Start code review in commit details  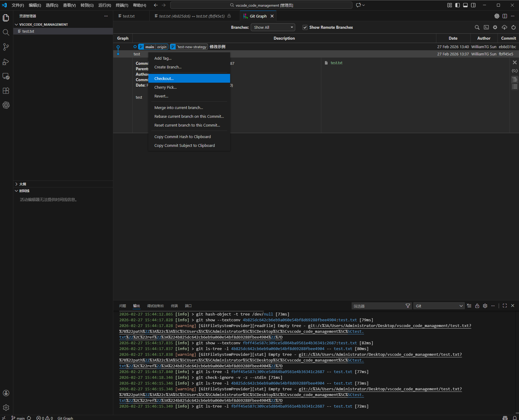click(515, 71)
